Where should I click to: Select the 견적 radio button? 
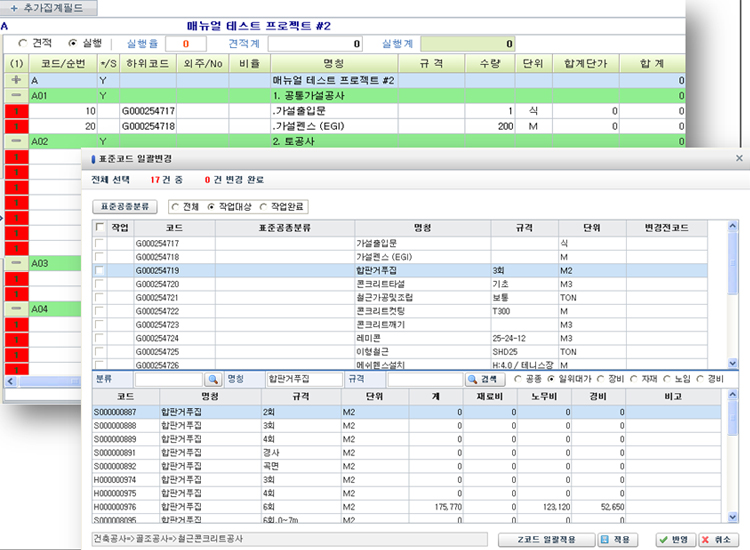pos(24,44)
